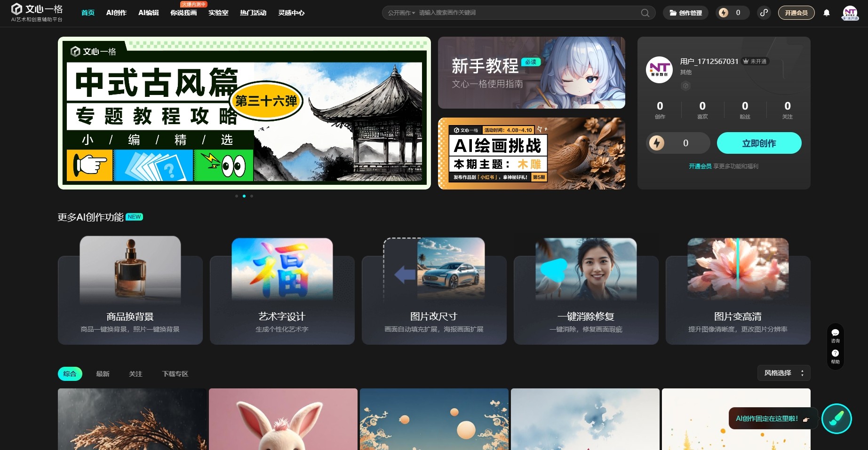
Task: Open the 热门活动 menu item
Action: click(253, 13)
